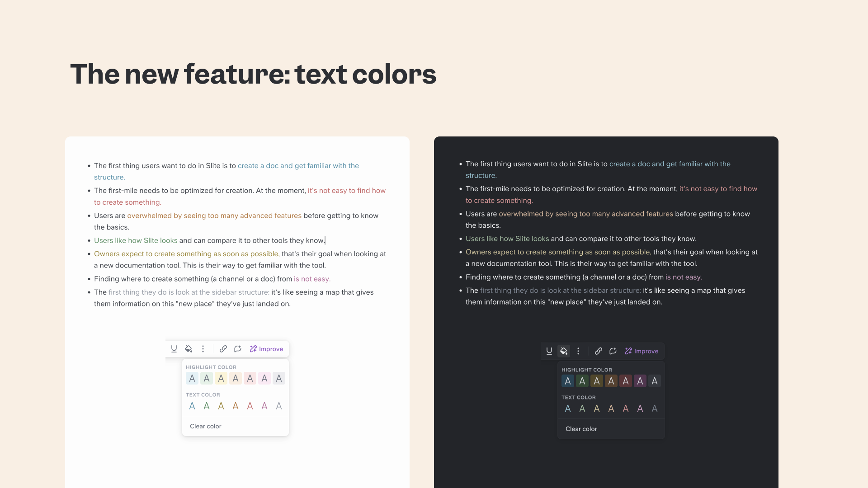Screen dimensions: 868x488
Task: Click comment icon in dark toolbar
Action: click(613, 351)
